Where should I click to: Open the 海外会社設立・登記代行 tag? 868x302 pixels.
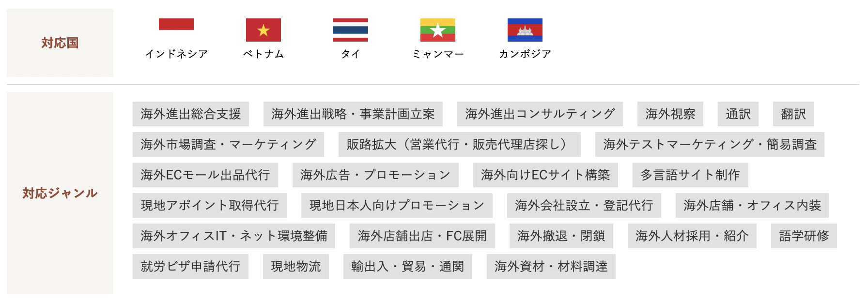(x=584, y=205)
